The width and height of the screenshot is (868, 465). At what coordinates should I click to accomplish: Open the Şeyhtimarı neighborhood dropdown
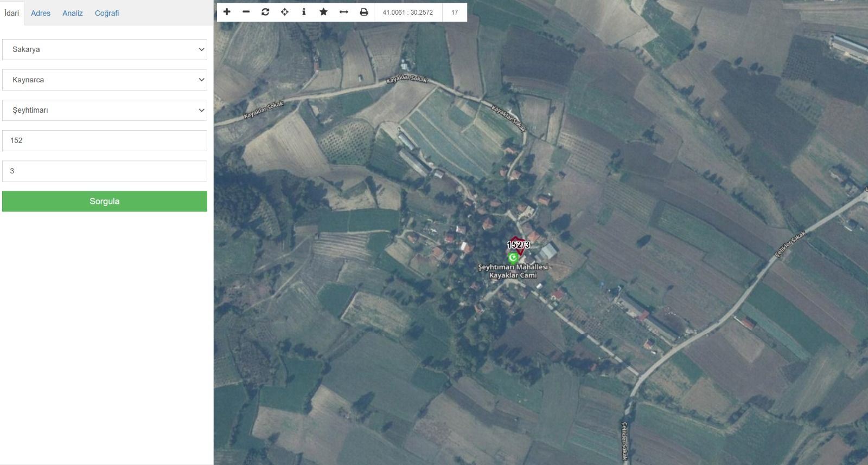(105, 110)
